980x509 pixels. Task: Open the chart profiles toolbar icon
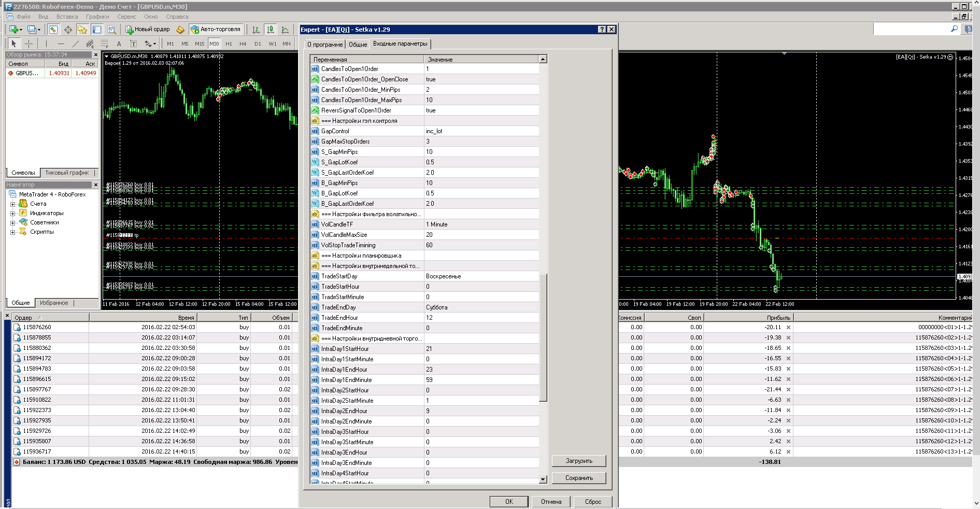[x=31, y=30]
